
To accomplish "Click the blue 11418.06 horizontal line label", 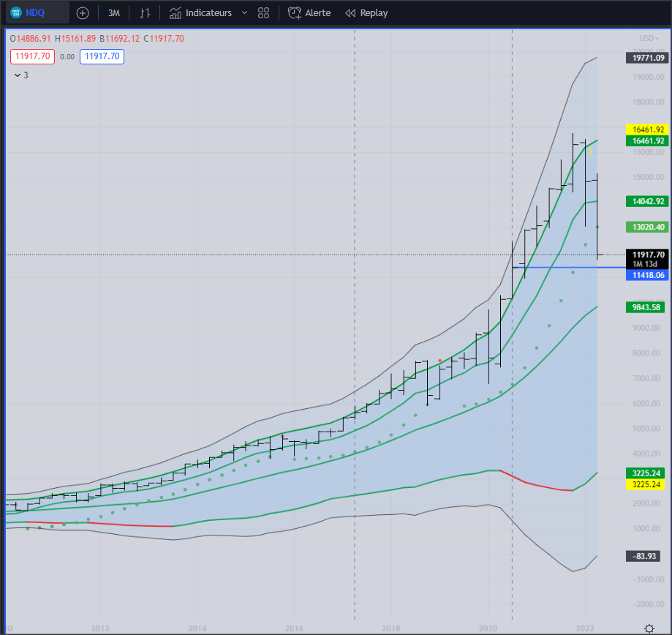I will click(x=648, y=275).
